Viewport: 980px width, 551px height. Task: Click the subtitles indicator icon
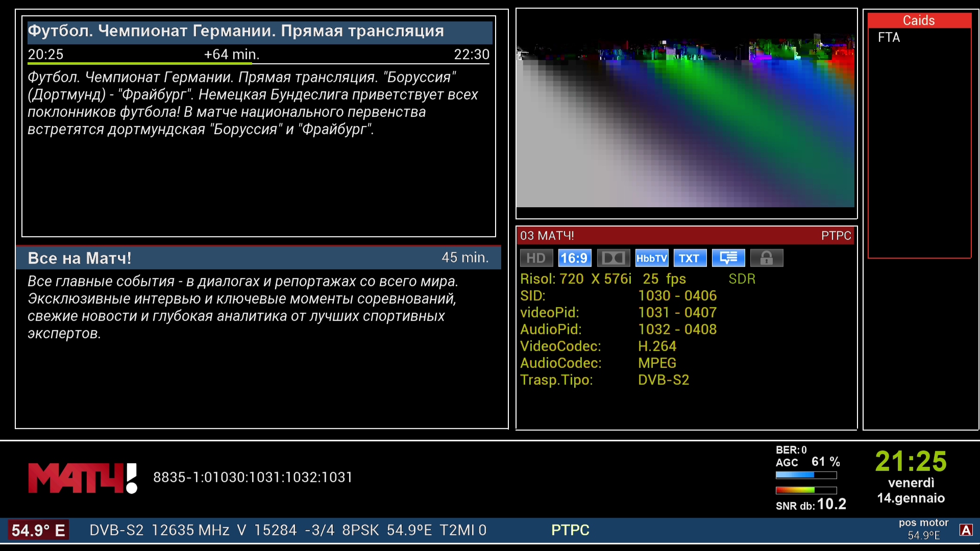point(728,258)
